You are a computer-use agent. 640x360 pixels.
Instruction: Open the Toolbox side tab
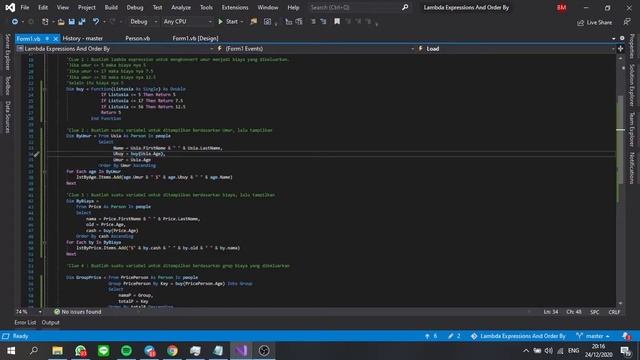[7, 85]
